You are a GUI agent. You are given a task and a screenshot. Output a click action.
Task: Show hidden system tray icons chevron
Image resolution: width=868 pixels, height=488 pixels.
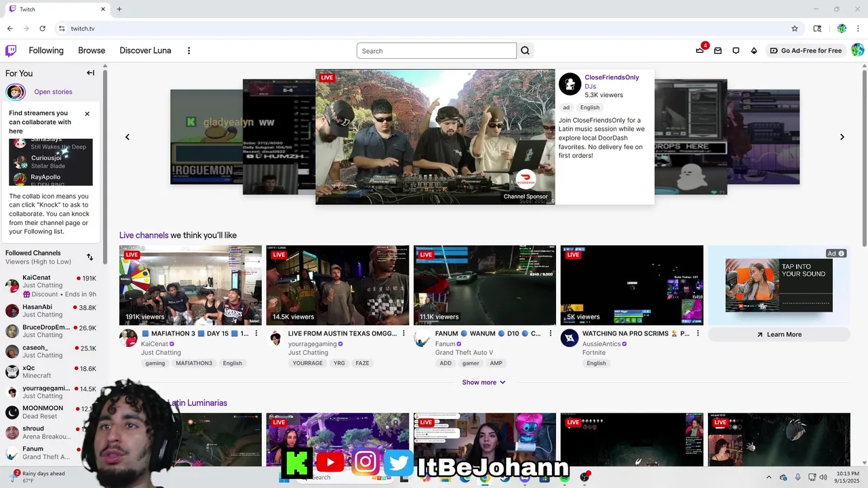(x=768, y=477)
